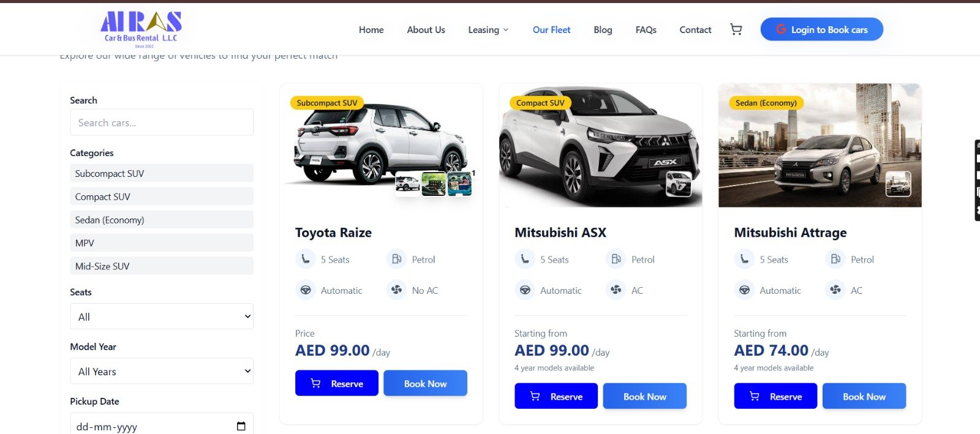This screenshot has height=434, width=980.
Task: Click the calendar icon in Pickup Date field
Action: pos(241,426)
